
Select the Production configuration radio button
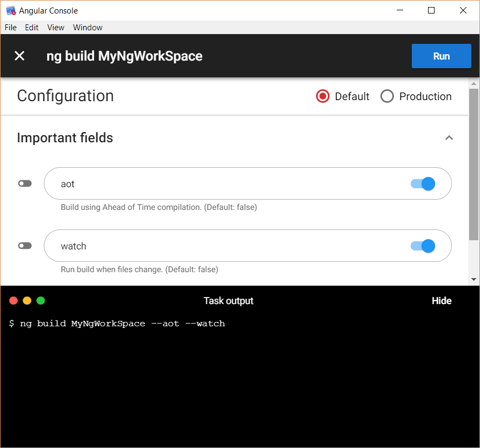387,96
